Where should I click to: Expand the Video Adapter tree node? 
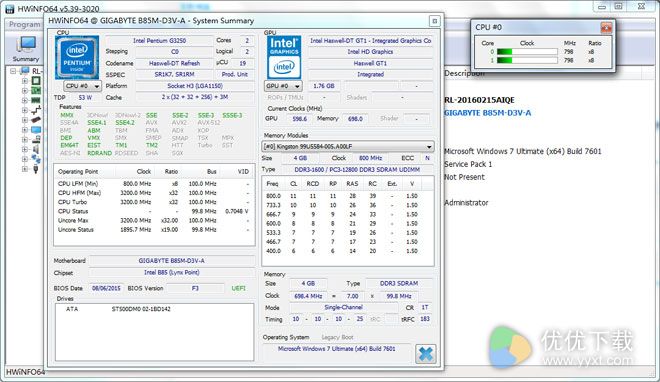(x=25, y=120)
